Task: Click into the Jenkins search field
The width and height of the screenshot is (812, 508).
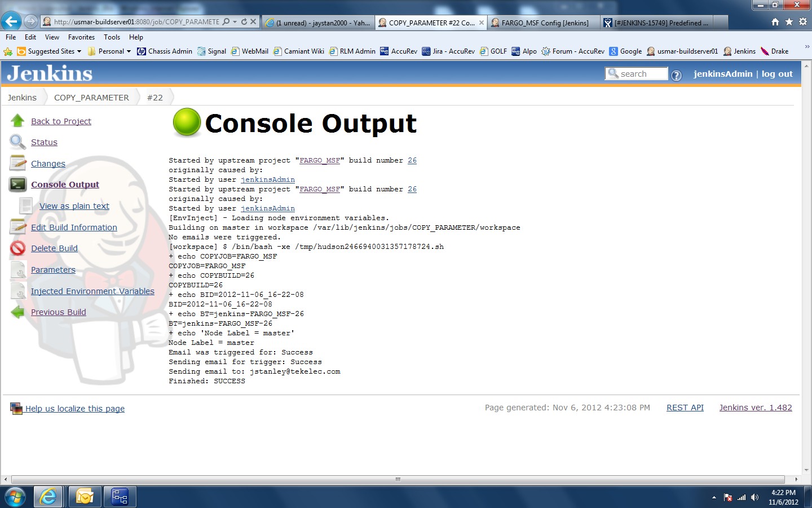Action: pyautogui.click(x=637, y=74)
